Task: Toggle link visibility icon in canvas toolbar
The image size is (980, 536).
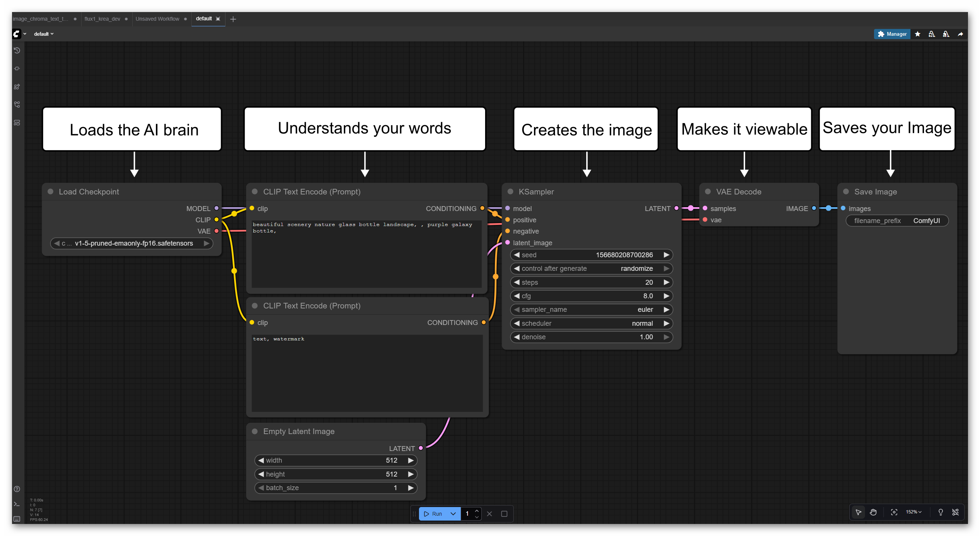Action: 955,512
